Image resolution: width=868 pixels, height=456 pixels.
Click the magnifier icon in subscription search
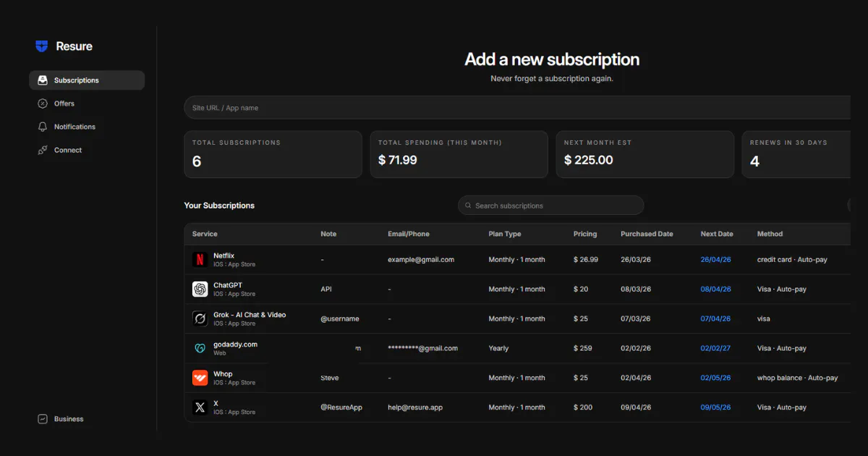pos(469,206)
